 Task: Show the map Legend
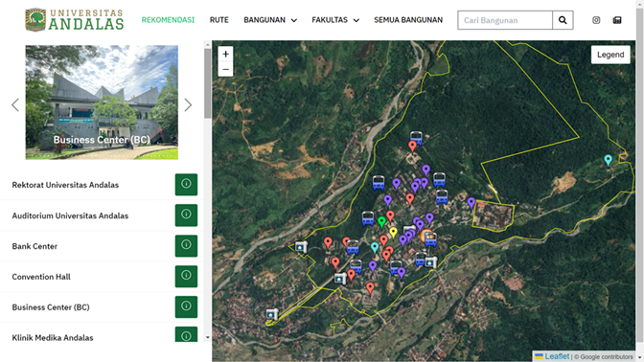[x=610, y=55]
